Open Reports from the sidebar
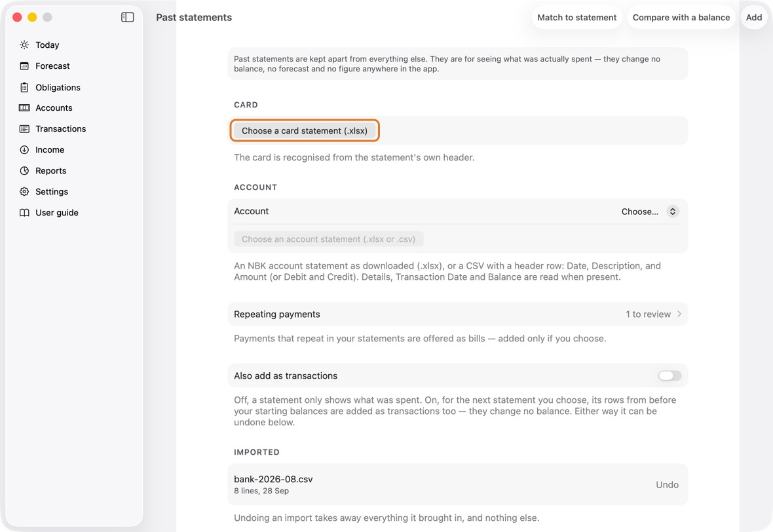The width and height of the screenshot is (773, 532). click(51, 170)
